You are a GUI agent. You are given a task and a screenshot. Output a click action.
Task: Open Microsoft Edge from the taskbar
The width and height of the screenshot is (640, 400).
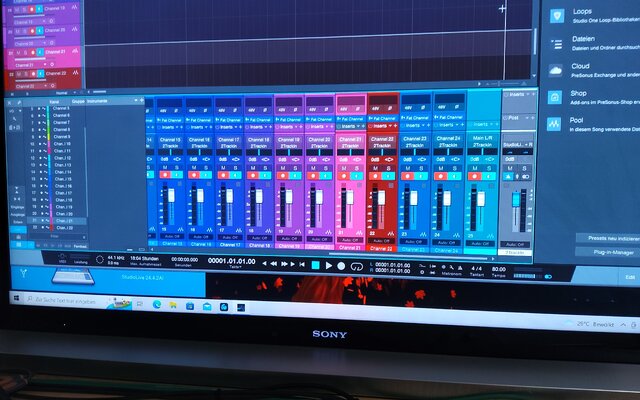pyautogui.click(x=157, y=304)
